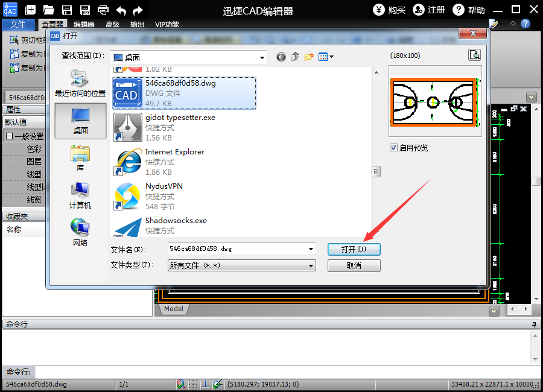Click the 取消 button
Screen dimensions: 543x392
pyautogui.click(x=354, y=265)
